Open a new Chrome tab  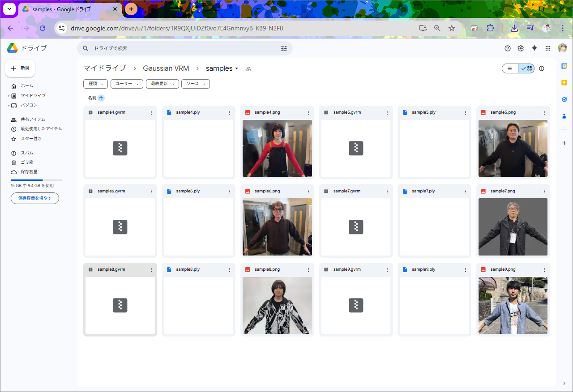131,9
